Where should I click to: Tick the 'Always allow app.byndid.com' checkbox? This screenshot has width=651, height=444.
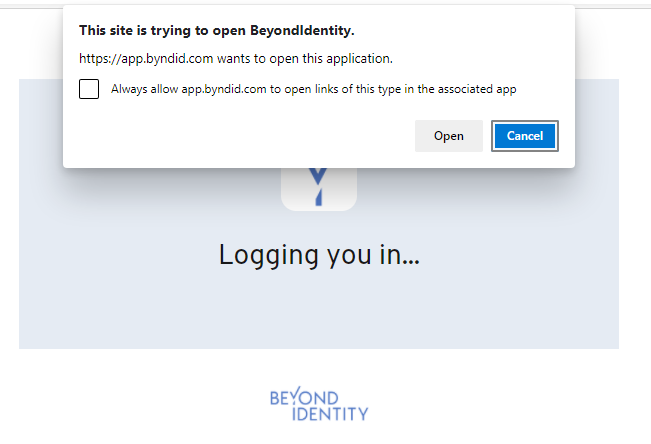pyautogui.click(x=89, y=89)
